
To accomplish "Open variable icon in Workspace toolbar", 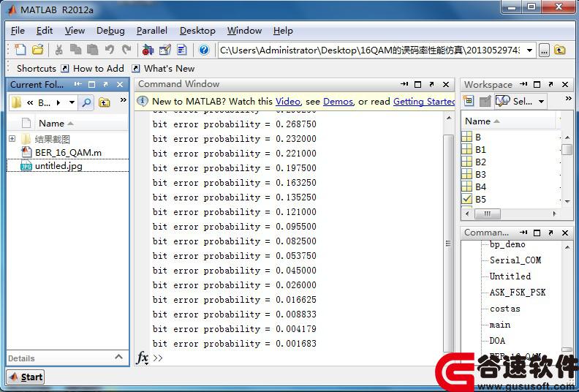I will pyautogui.click(x=485, y=100).
